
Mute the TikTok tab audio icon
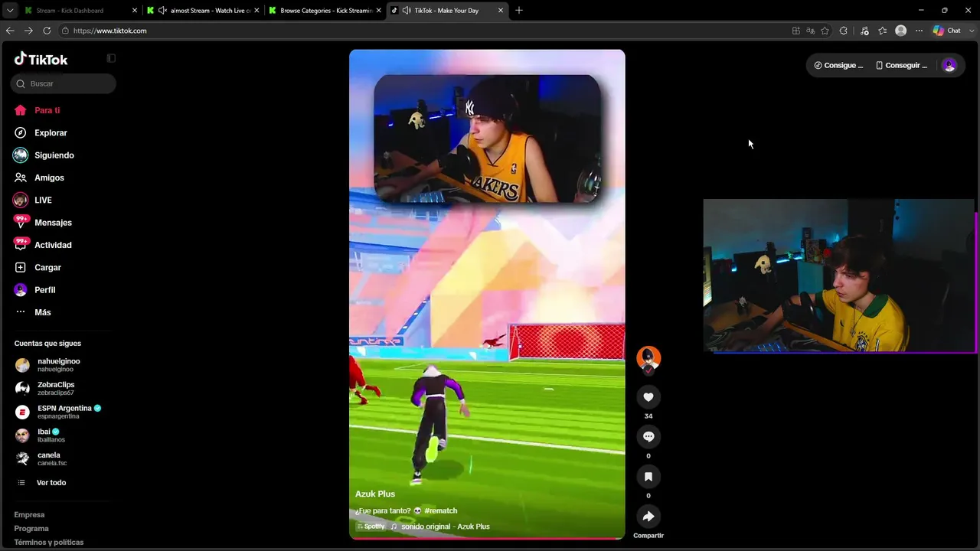click(406, 11)
